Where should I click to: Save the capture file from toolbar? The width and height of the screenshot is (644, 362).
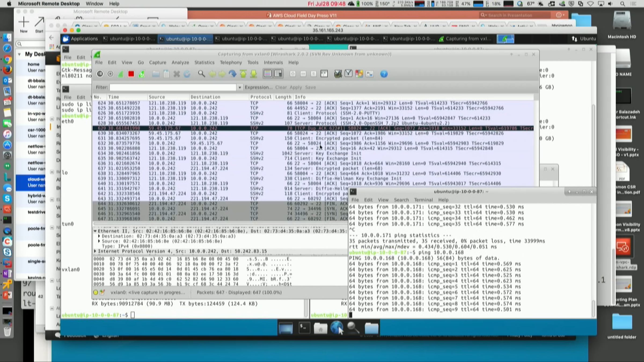pyautogui.click(x=166, y=74)
